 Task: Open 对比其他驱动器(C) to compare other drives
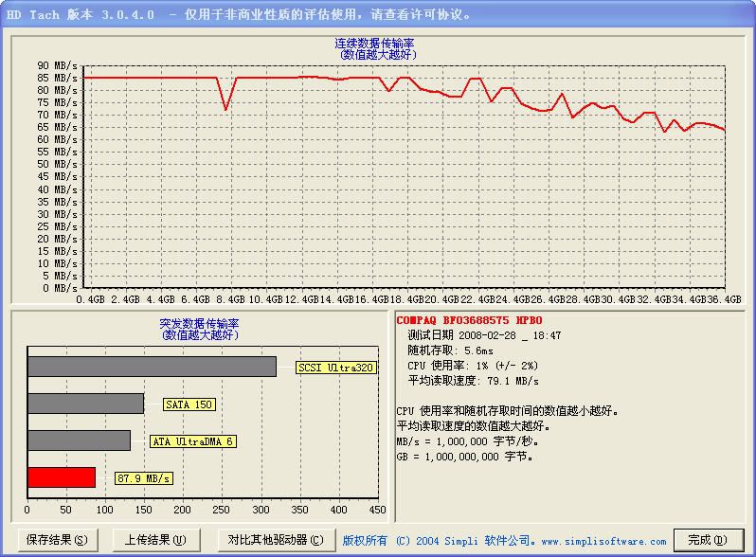(x=275, y=540)
